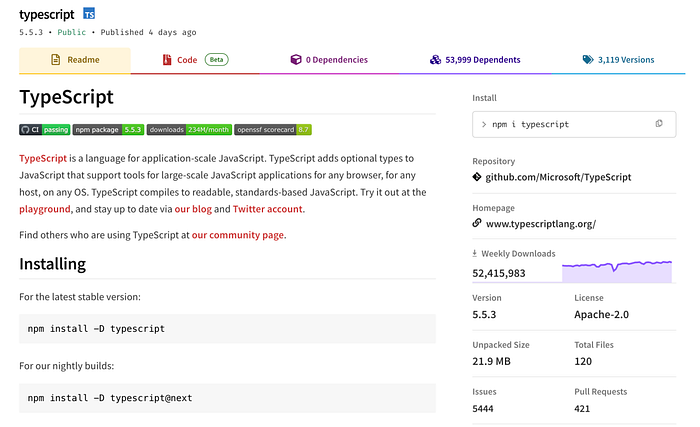Open the 3,119 Versions tab
Screen dimensions: 700x427
click(618, 60)
